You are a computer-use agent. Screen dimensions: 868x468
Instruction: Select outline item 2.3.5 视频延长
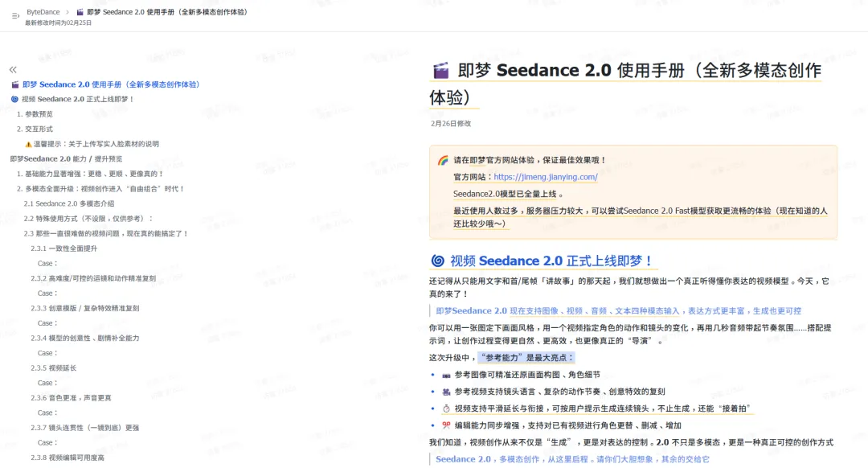coord(54,368)
